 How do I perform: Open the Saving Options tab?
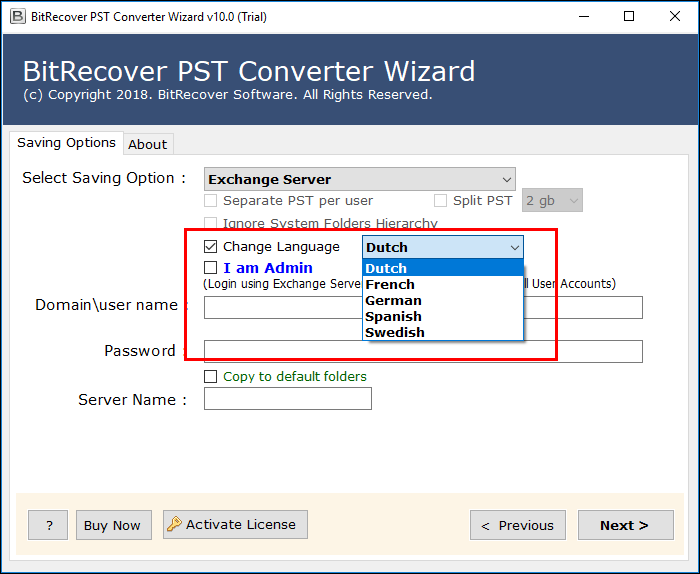tap(66, 143)
